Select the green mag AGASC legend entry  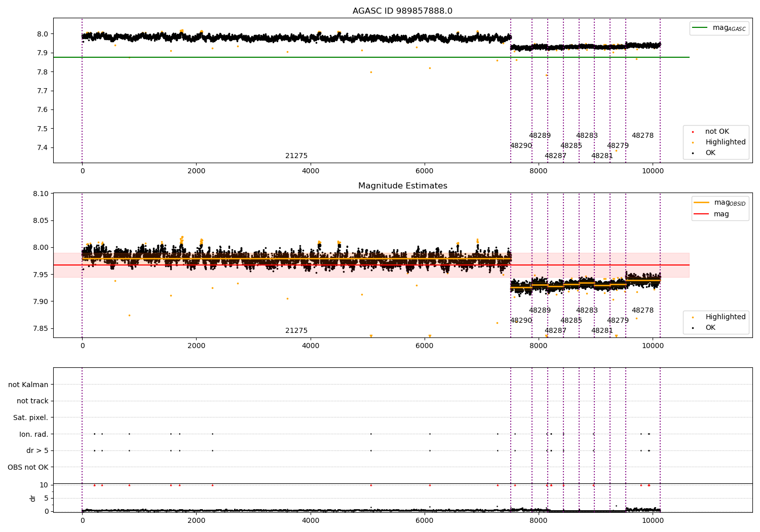tap(719, 28)
